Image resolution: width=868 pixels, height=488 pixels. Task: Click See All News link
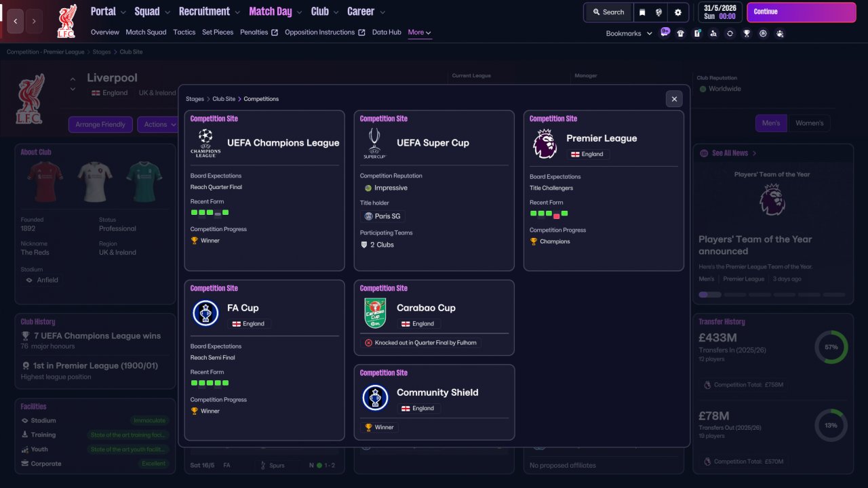(x=728, y=153)
